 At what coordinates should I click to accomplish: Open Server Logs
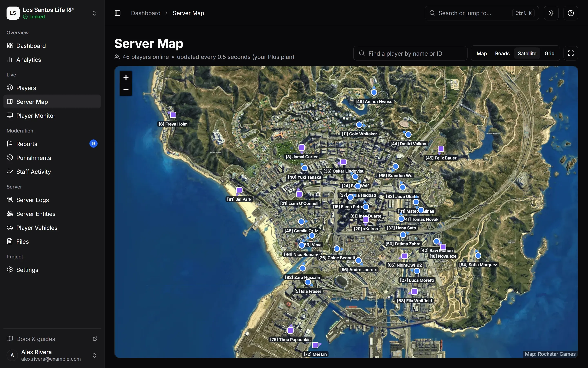[x=52, y=200]
